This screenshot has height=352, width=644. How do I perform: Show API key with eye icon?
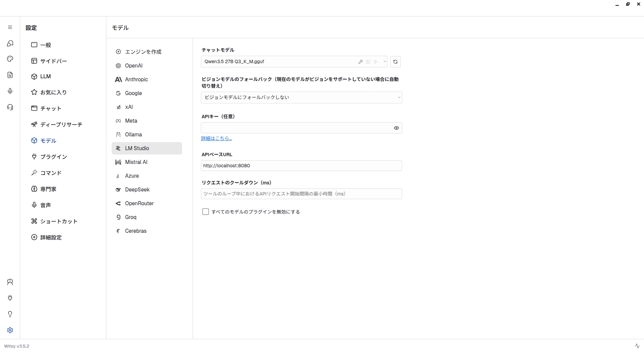396,128
